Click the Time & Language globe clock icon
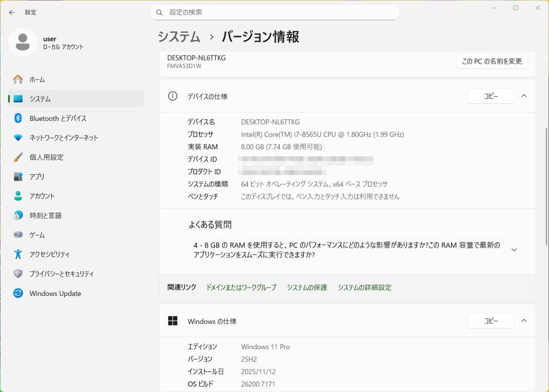Screen dimensions: 549x392 pos(18,215)
